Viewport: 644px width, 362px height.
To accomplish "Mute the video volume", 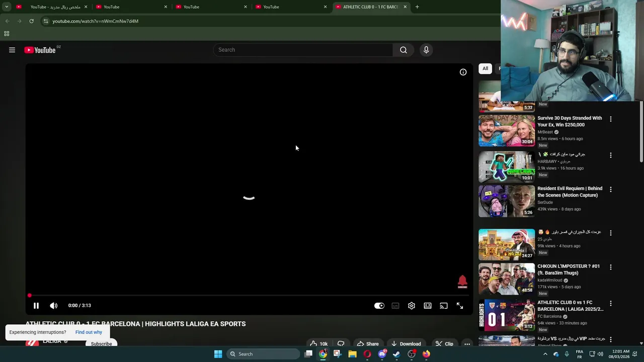I will pos(54,306).
